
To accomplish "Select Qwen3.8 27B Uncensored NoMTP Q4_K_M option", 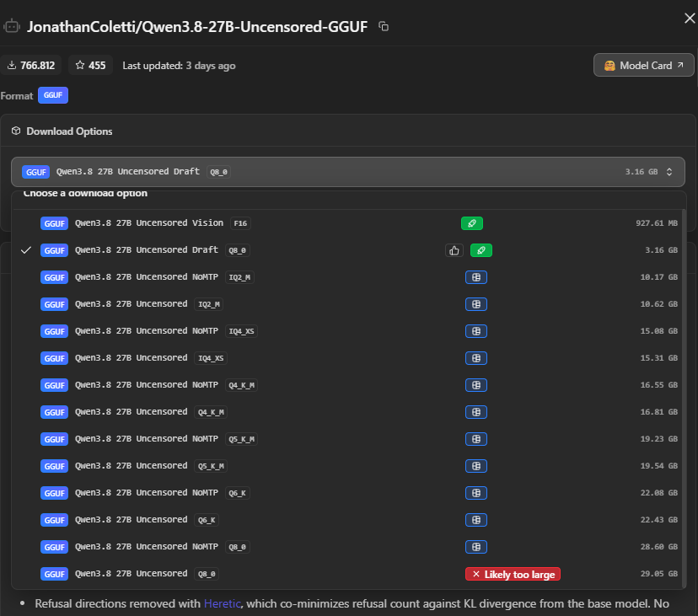I will [x=350, y=385].
